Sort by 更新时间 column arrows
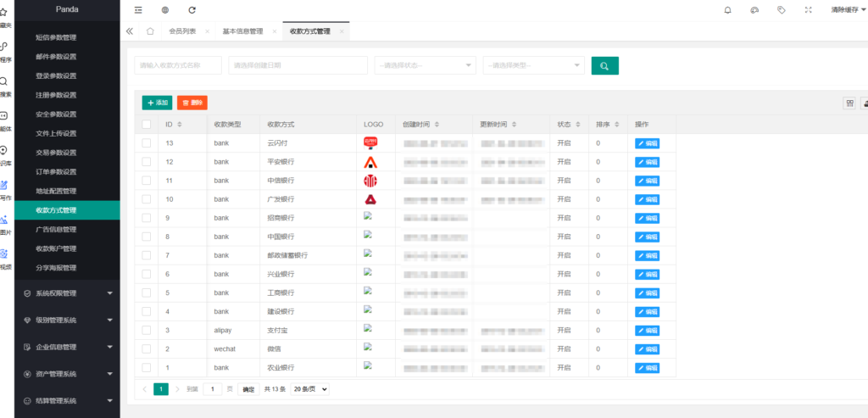Screen dimensions: 868x418 515,125
